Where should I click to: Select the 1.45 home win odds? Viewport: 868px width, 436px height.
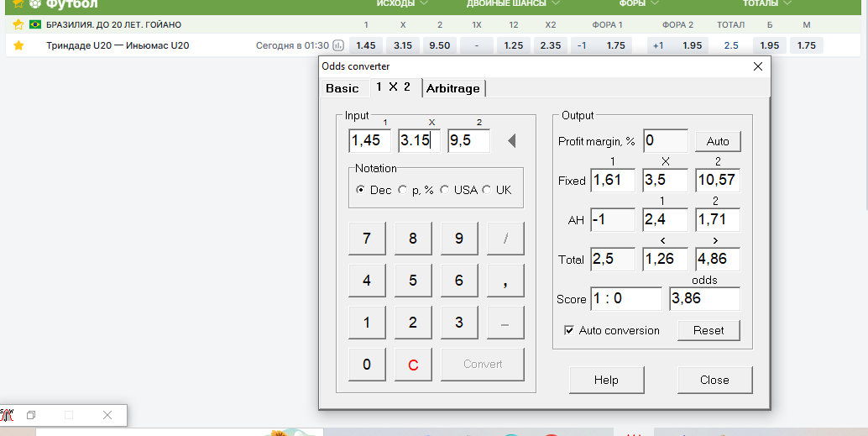366,45
